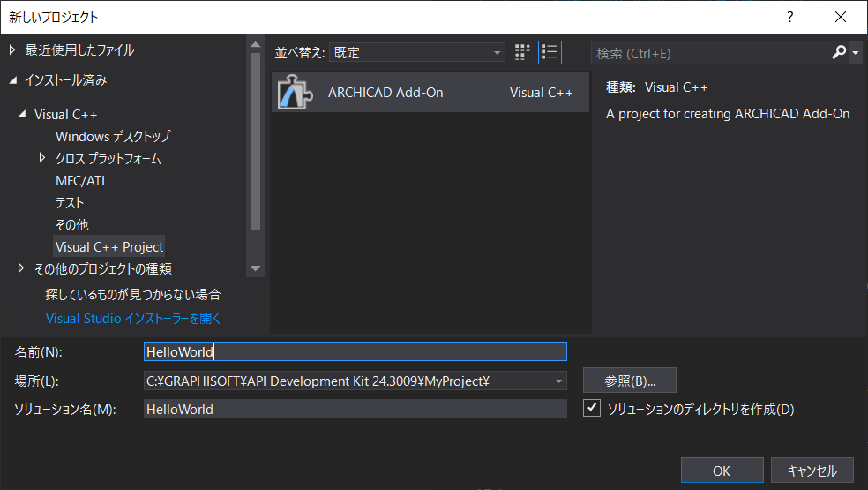
Task: Open the Visual Studio installer link
Action: pyautogui.click(x=133, y=318)
